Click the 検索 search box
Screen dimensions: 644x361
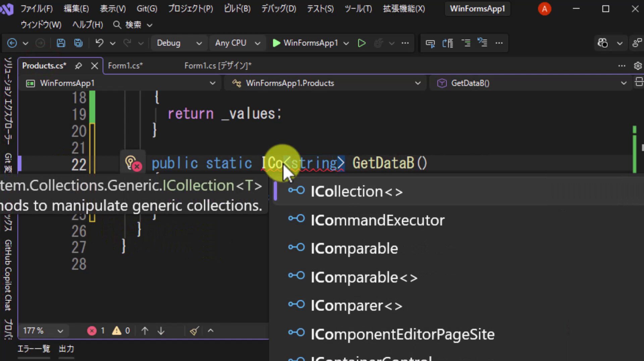click(x=133, y=25)
